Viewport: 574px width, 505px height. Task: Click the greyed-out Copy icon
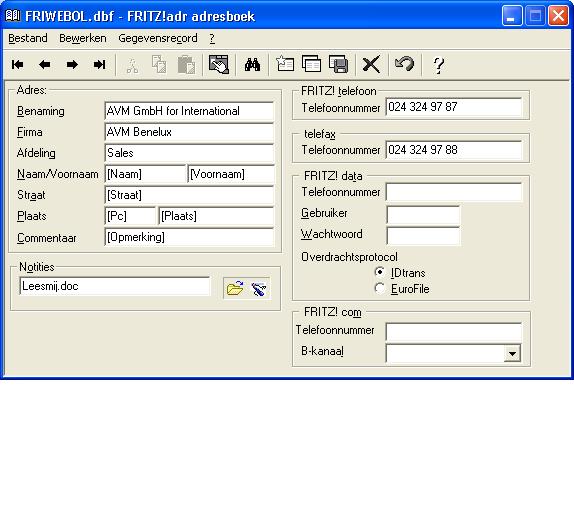(159, 64)
